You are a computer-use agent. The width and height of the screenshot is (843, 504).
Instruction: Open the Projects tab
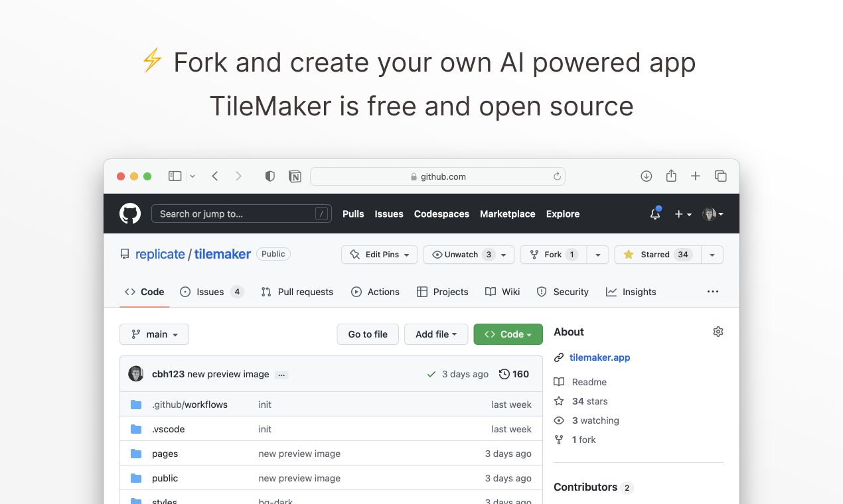click(442, 292)
